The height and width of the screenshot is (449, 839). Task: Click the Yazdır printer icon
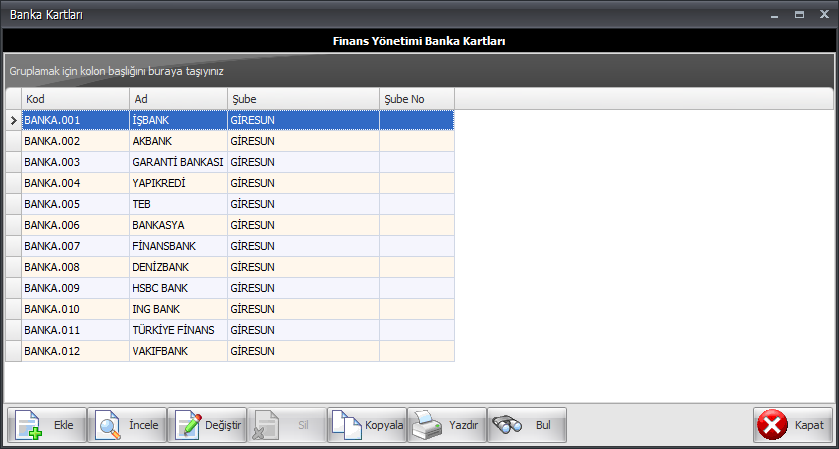pyautogui.click(x=425, y=425)
